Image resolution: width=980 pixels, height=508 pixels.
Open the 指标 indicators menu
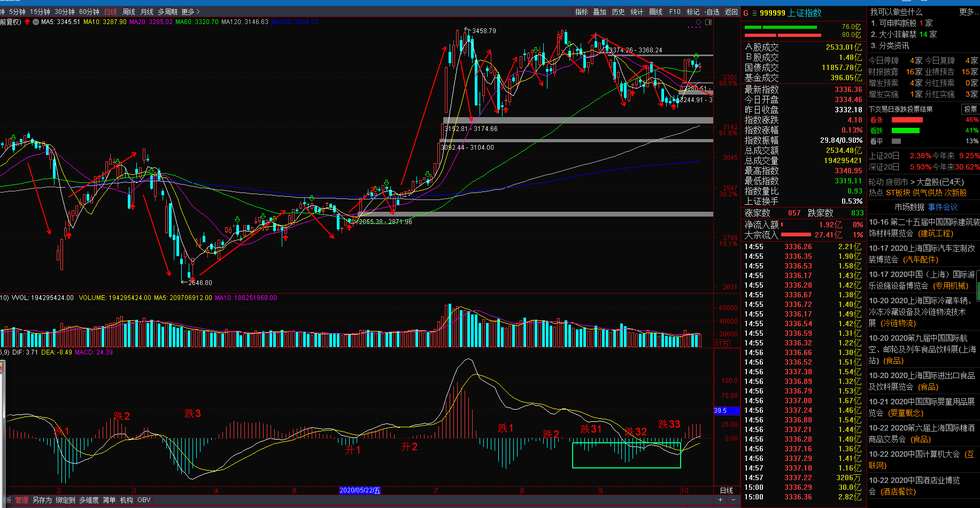[581, 12]
